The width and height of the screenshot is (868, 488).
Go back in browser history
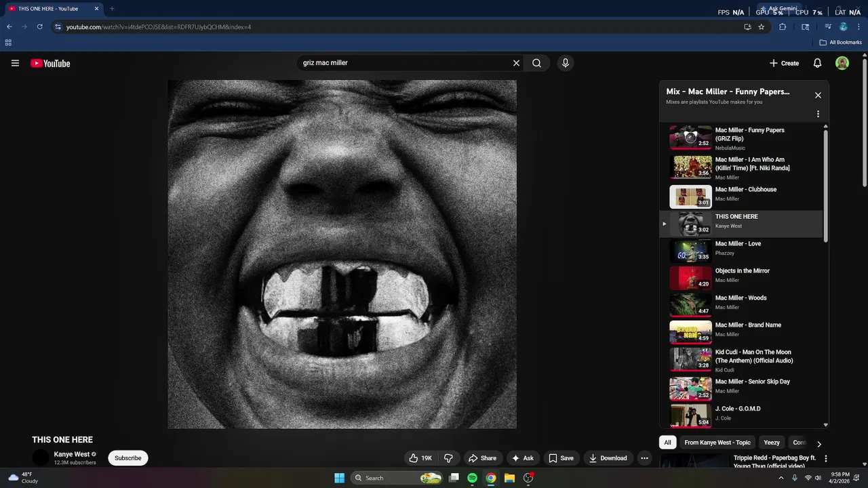coord(9,27)
